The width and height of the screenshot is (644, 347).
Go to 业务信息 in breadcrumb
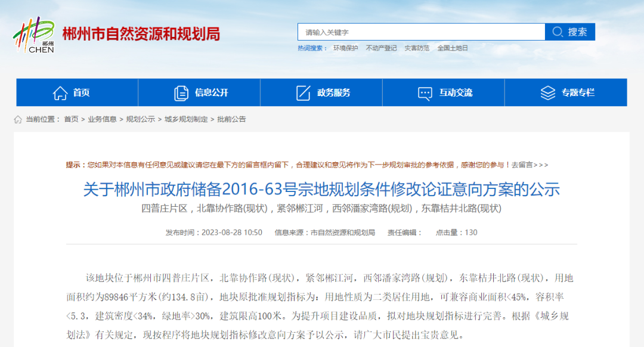102,119
